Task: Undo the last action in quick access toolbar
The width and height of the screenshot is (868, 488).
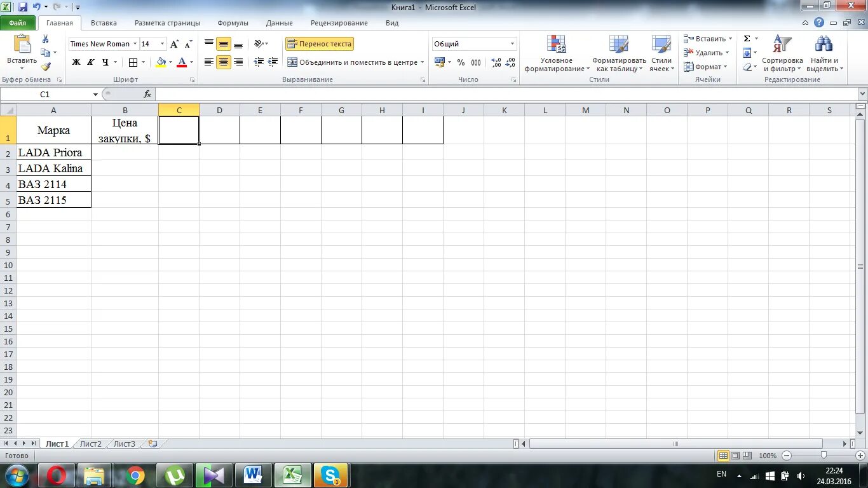Action: pyautogui.click(x=37, y=7)
